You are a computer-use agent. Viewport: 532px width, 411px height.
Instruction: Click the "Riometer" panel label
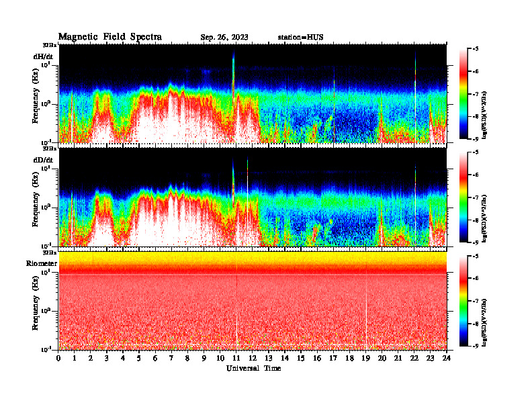[x=42, y=263]
